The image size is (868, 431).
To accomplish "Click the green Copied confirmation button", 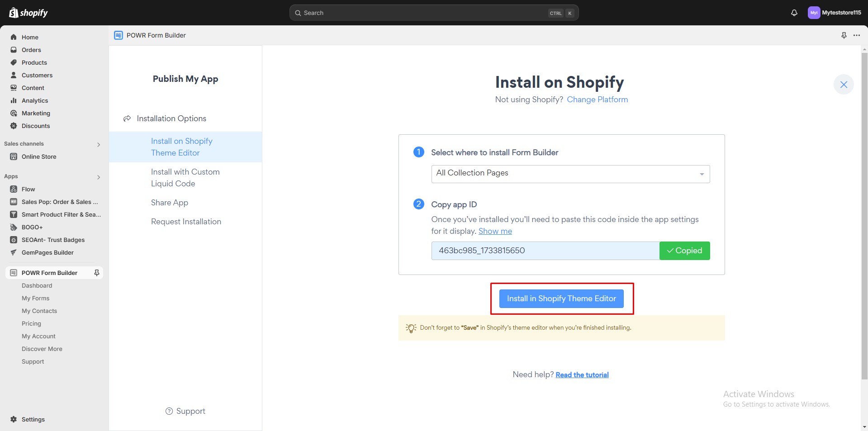I will (684, 251).
